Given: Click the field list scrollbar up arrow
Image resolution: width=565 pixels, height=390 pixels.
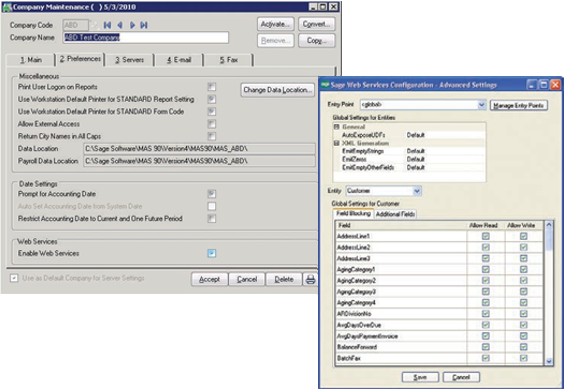Looking at the screenshot, I should pyautogui.click(x=549, y=225).
